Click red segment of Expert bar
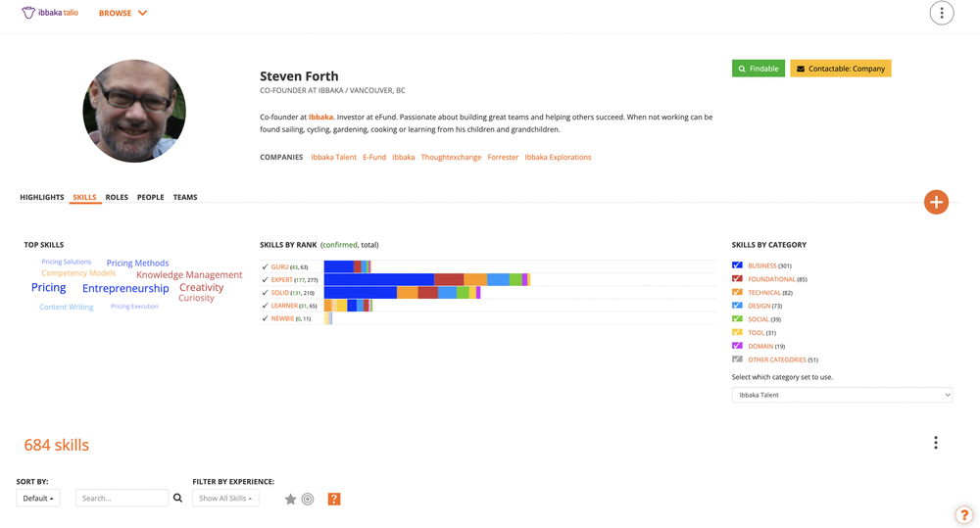This screenshot has height=528, width=980. (x=449, y=279)
